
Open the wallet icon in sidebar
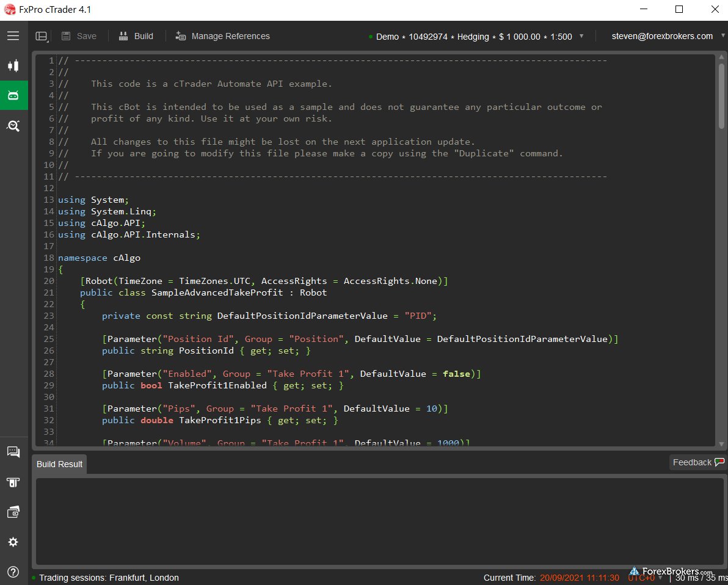[x=13, y=512]
